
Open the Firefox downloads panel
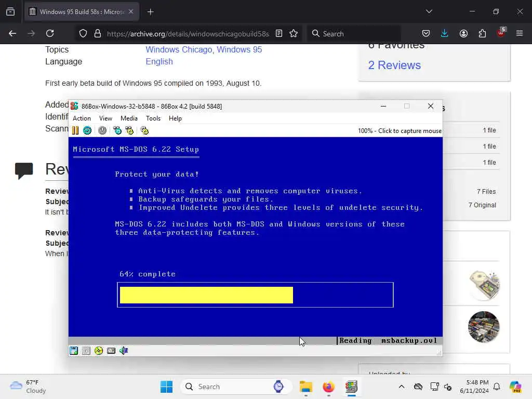coord(445,34)
